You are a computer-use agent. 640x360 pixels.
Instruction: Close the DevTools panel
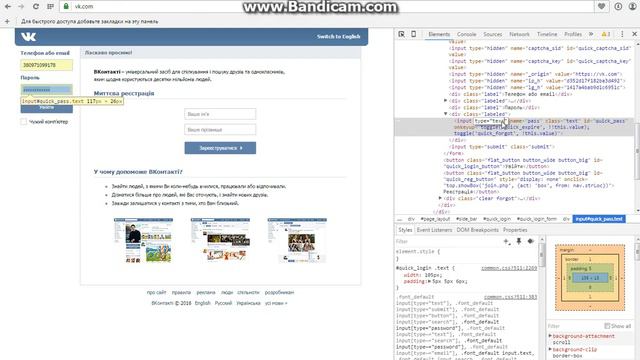(634, 34)
